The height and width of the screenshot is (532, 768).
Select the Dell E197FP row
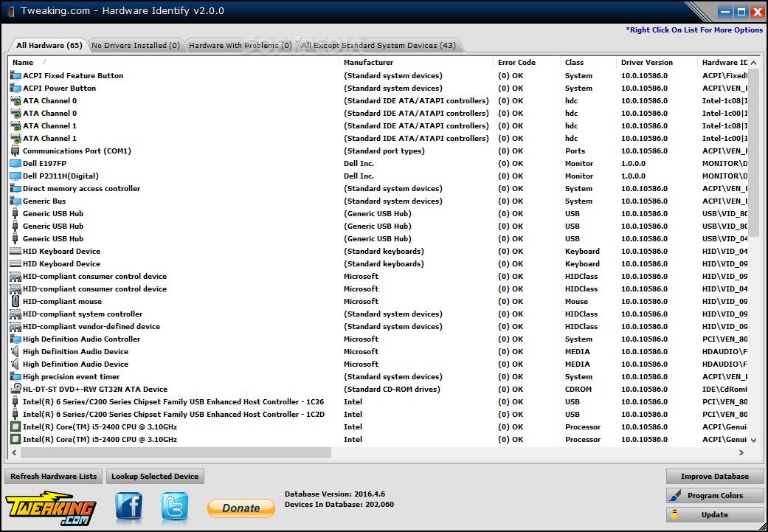coord(378,164)
